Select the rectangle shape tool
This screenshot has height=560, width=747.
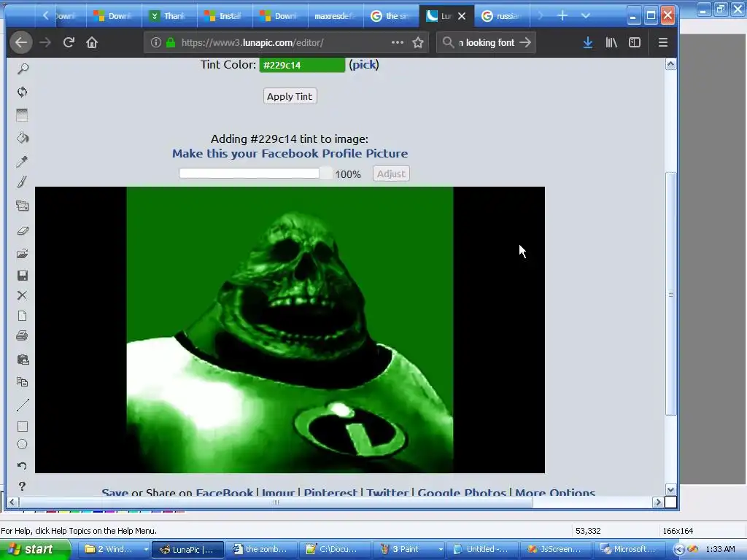[23, 426]
